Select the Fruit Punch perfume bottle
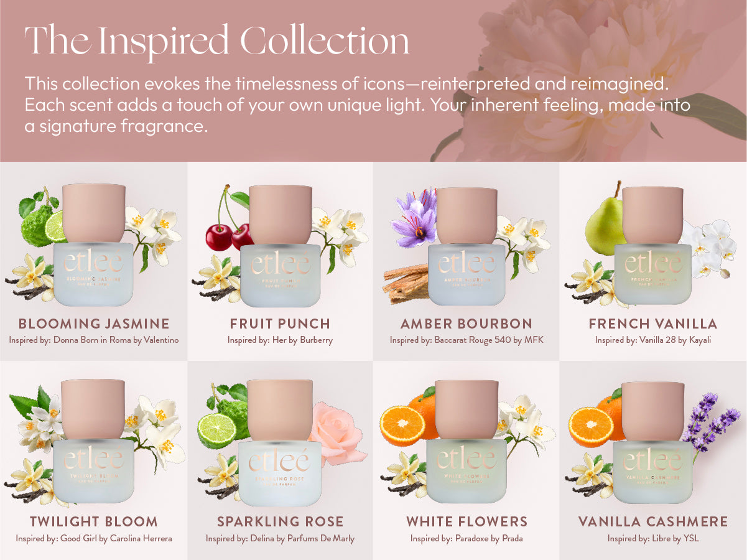This screenshot has height=560, width=747. [280, 245]
